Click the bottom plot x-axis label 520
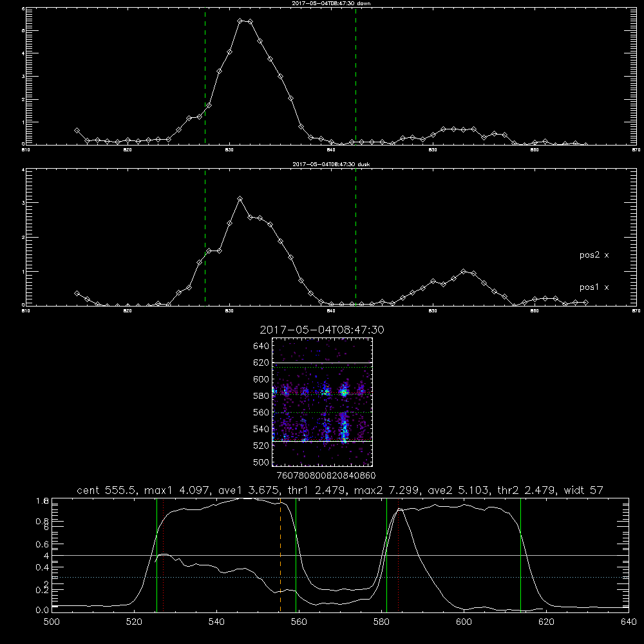This screenshot has width=644, height=644. (x=135, y=622)
